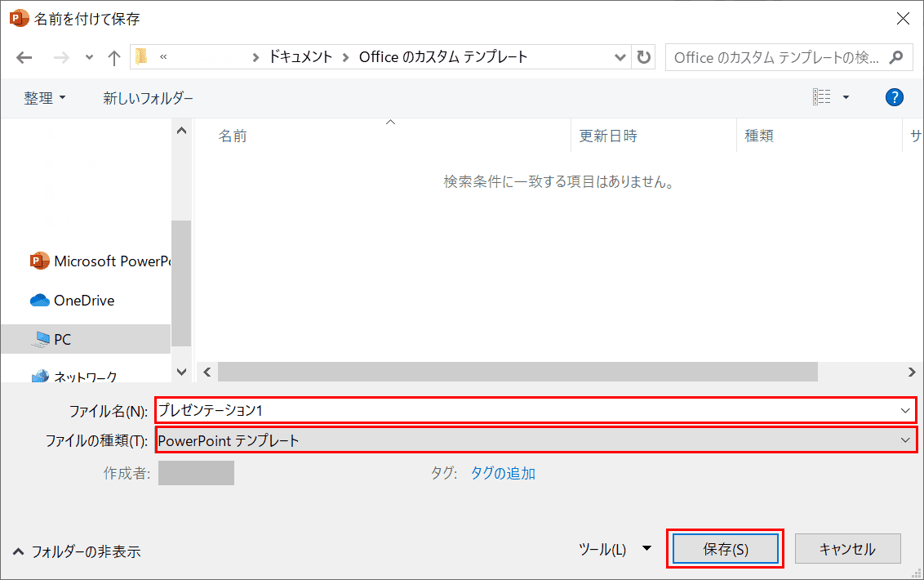Open the ファイルの種類 combo box

[x=536, y=440]
